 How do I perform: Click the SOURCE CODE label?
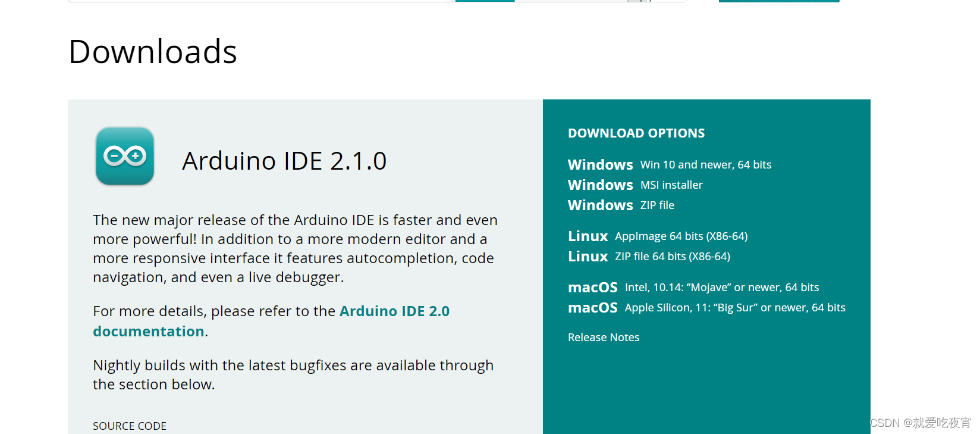[130, 426]
